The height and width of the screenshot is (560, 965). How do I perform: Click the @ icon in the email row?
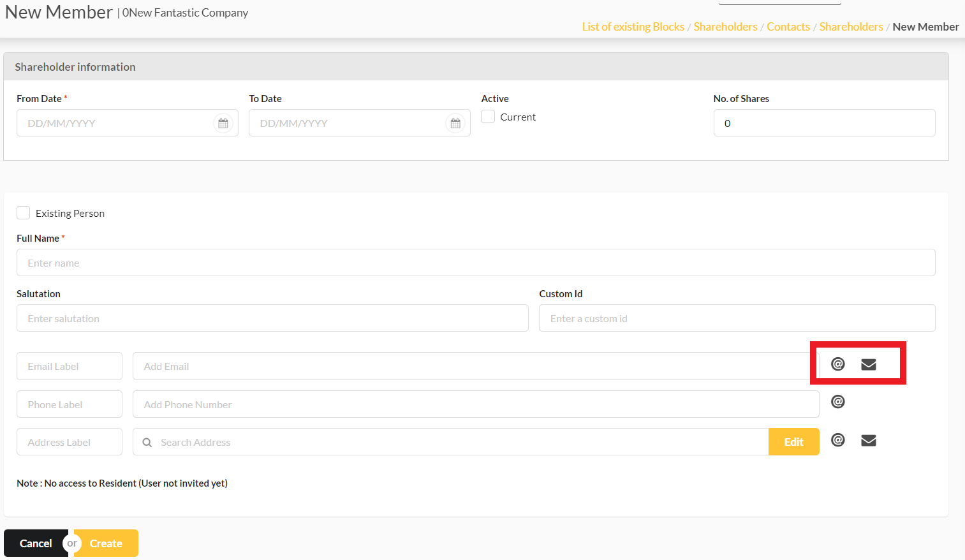[838, 364]
